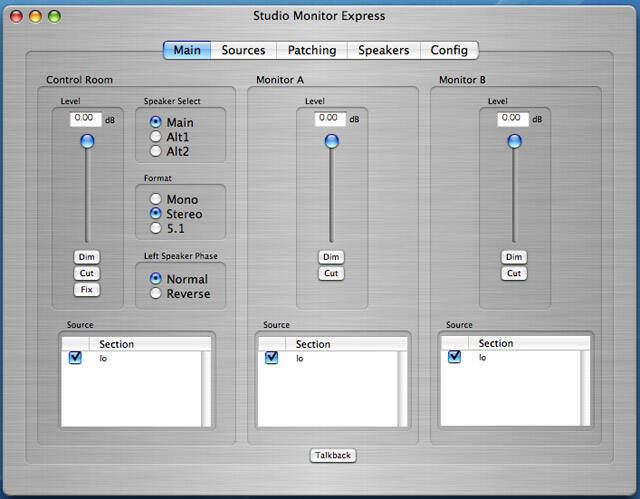
Task: Select Alt2 speaker option
Action: click(156, 151)
